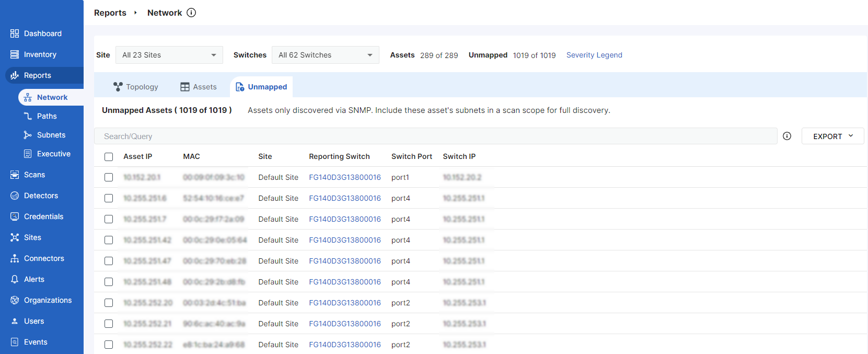The width and height of the screenshot is (868, 354).
Task: Open the All 23 Sites dropdown
Action: tap(169, 55)
